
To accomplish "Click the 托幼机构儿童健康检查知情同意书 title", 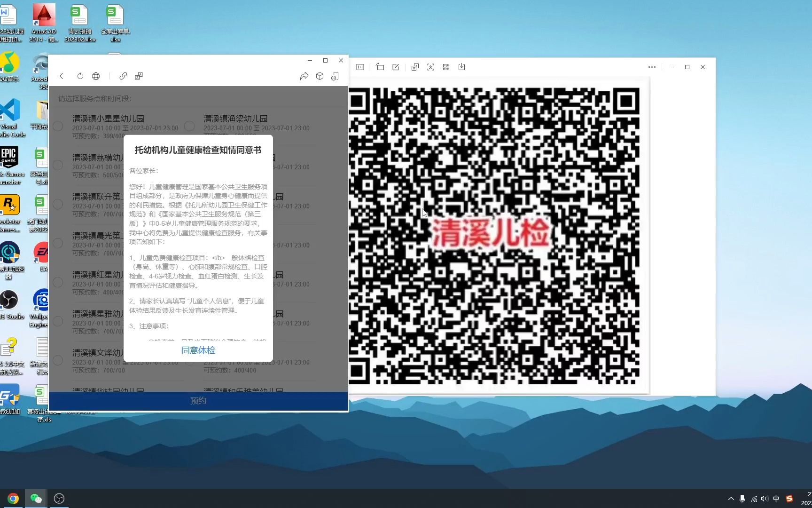I will (198, 150).
